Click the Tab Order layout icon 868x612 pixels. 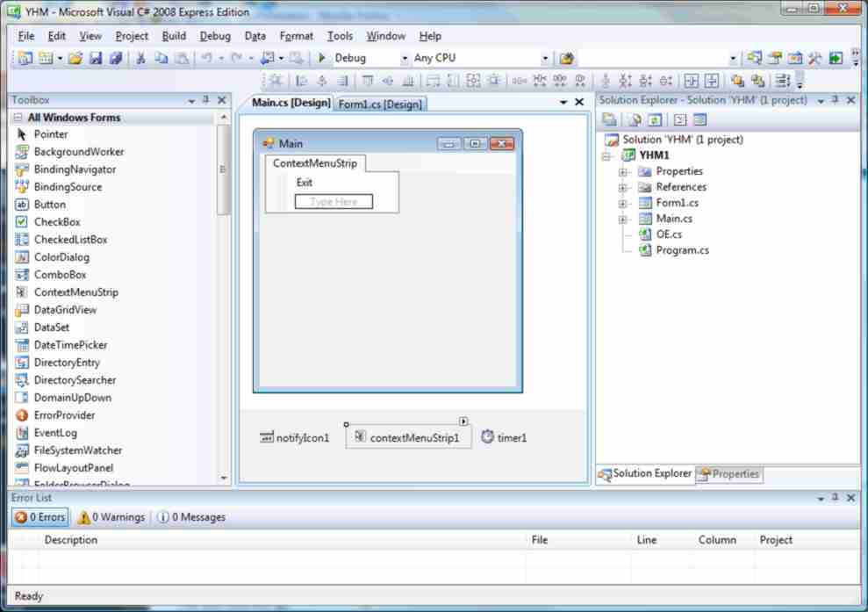782,81
